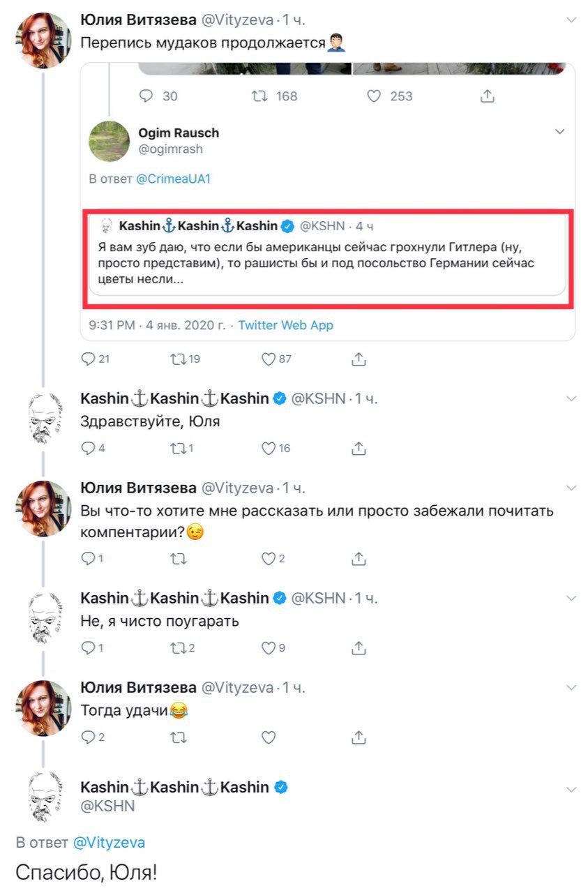Reply to the "Тогда удачи" tweet
Screen dimensions: 588x893
pos(89,737)
